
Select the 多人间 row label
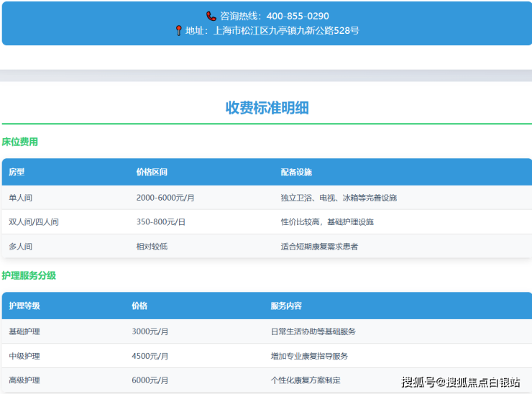(x=21, y=247)
